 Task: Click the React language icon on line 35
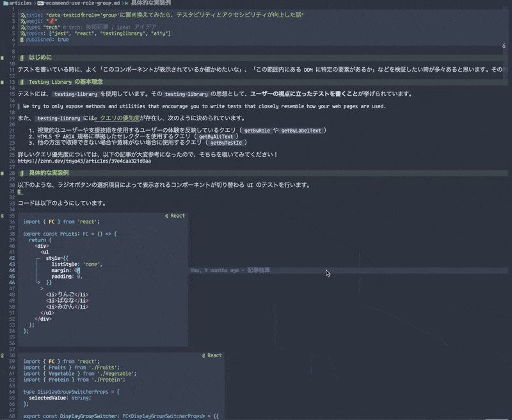tap(166, 216)
